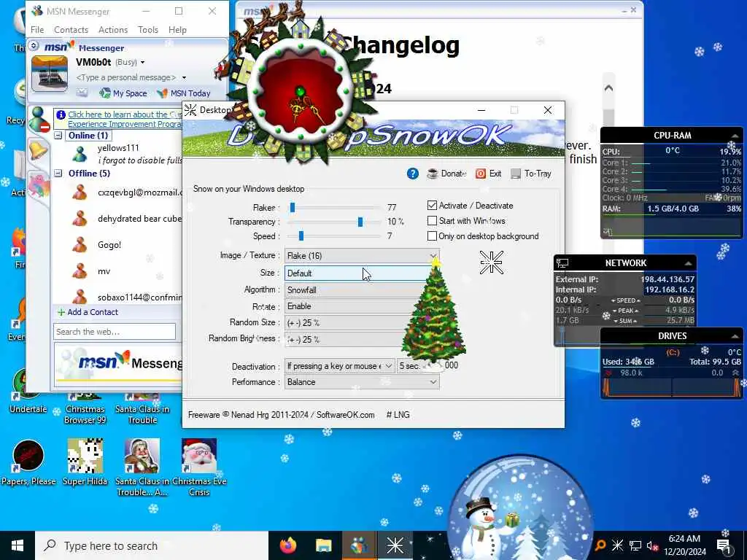Image resolution: width=747 pixels, height=560 pixels.
Task: Click the yellows111 contact buddy icon
Action: coord(80,154)
